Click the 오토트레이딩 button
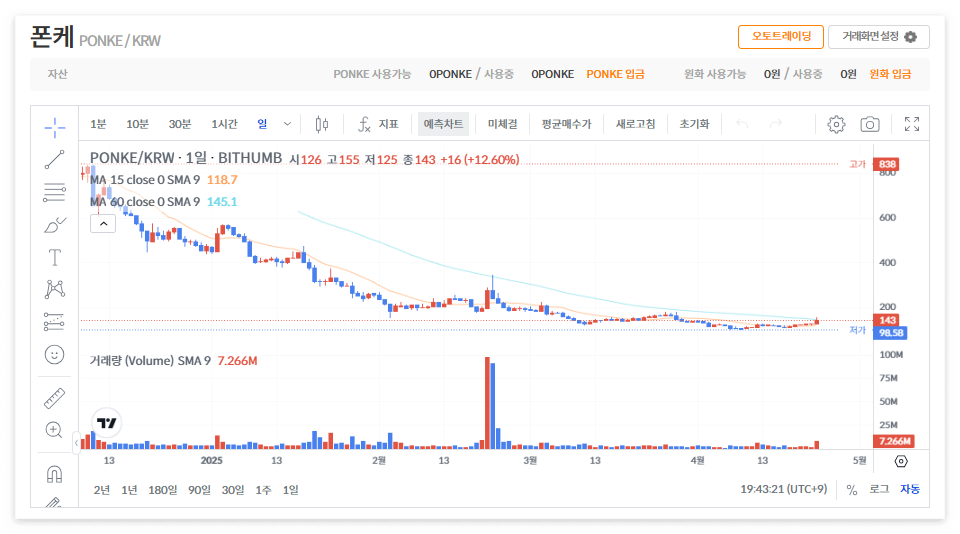Viewport: 960px width, 534px height. (x=781, y=37)
